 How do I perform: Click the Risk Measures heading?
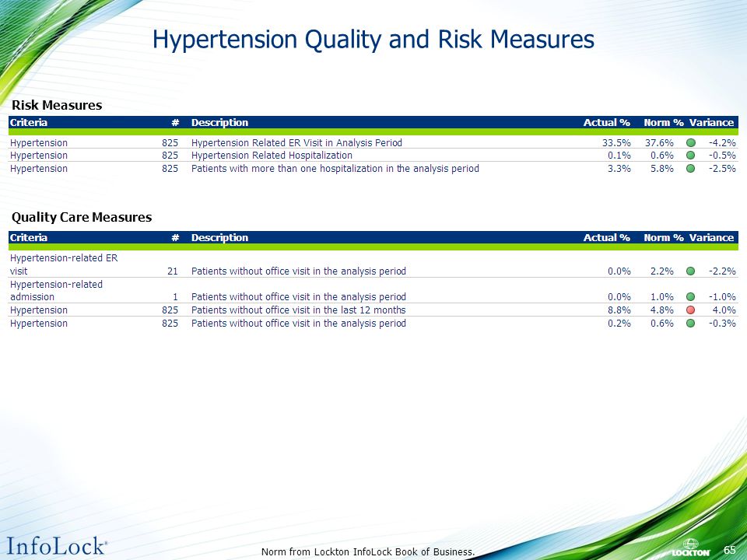pyautogui.click(x=57, y=105)
